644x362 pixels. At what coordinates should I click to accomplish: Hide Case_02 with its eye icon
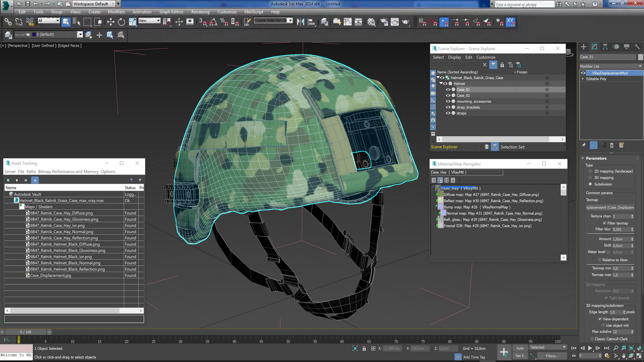coord(448,96)
